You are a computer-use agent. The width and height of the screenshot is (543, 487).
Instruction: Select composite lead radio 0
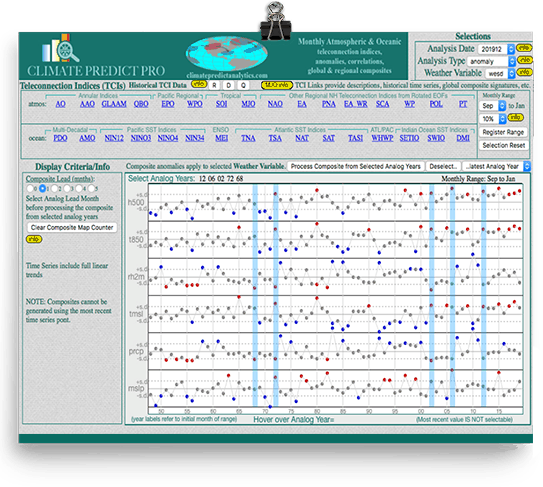pos(30,188)
